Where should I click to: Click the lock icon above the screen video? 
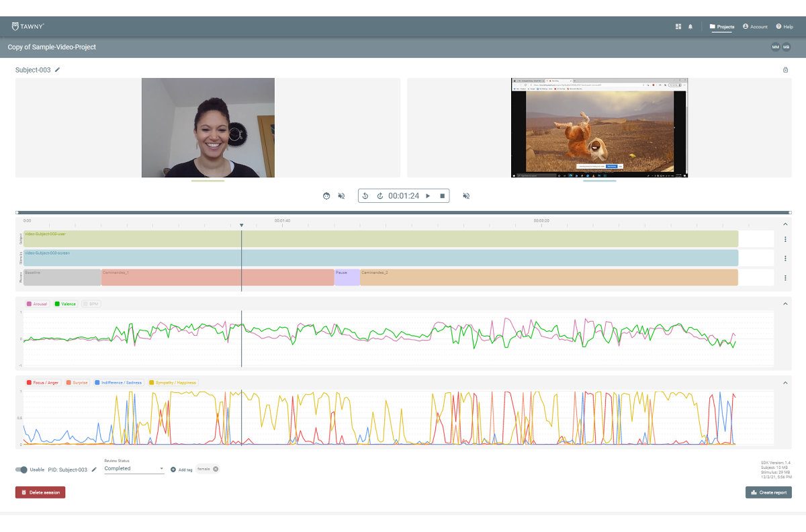tap(785, 70)
